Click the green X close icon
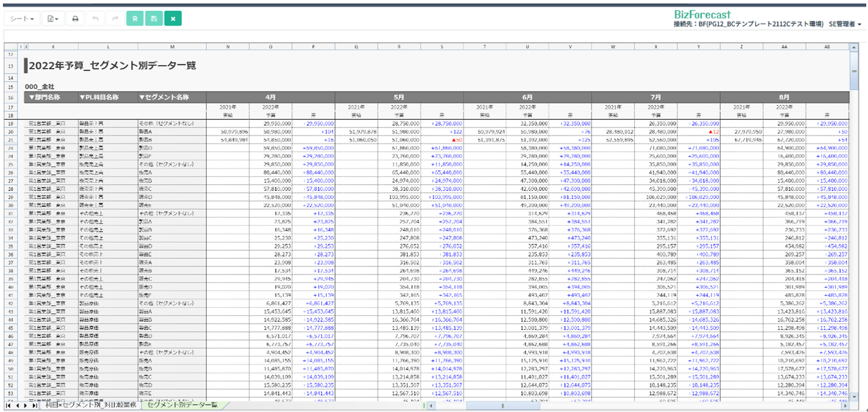The height and width of the screenshot is (412, 868). click(x=173, y=19)
